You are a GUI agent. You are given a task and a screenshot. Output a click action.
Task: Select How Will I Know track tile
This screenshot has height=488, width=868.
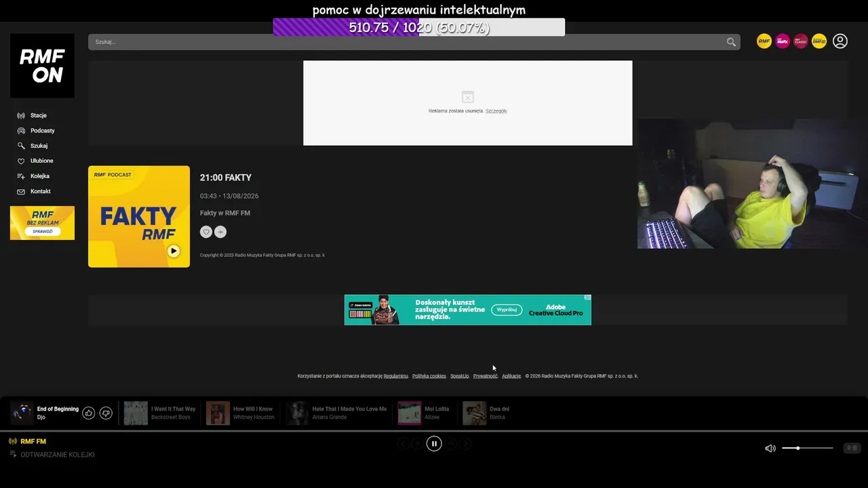pos(241,413)
